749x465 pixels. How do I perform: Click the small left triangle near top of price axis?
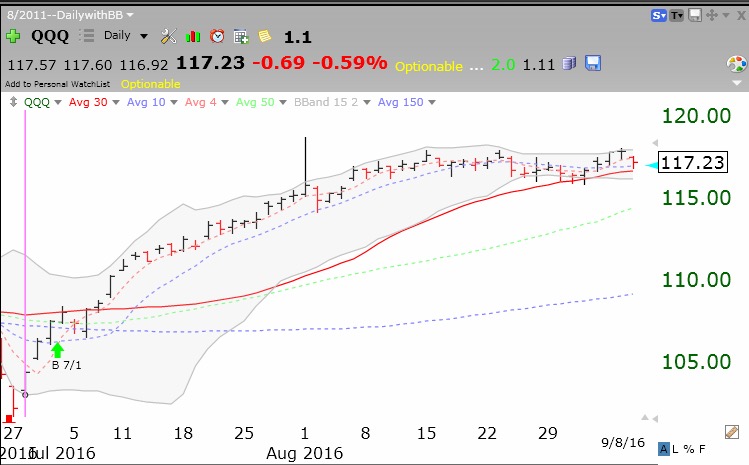(x=655, y=143)
